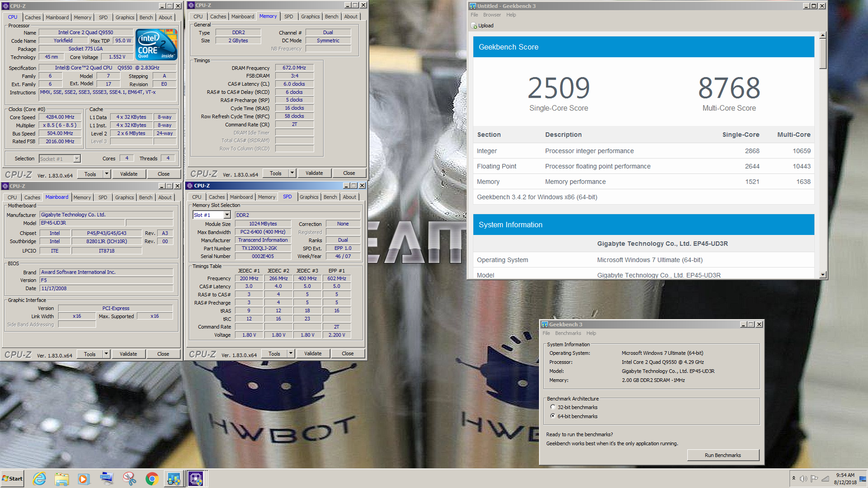Open the Benchmarks menu in small Geekbench window
This screenshot has height=488, width=868.
[568, 333]
